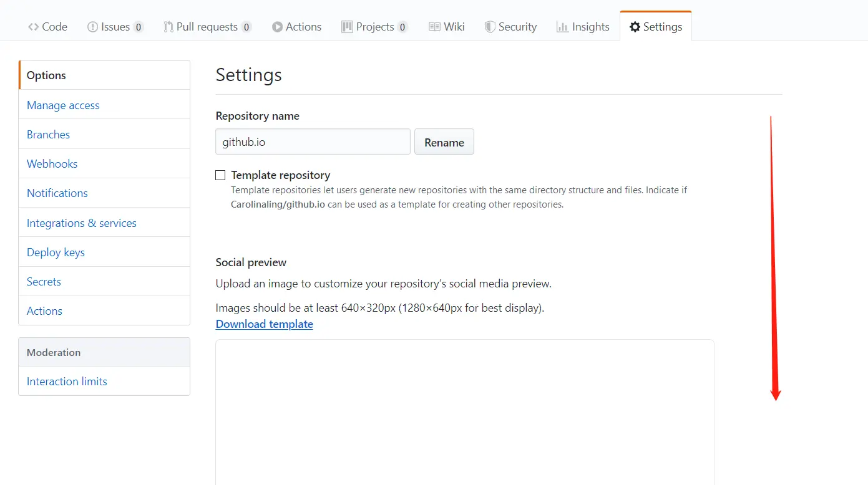Click the Download template link
Image resolution: width=868 pixels, height=485 pixels.
click(x=265, y=324)
